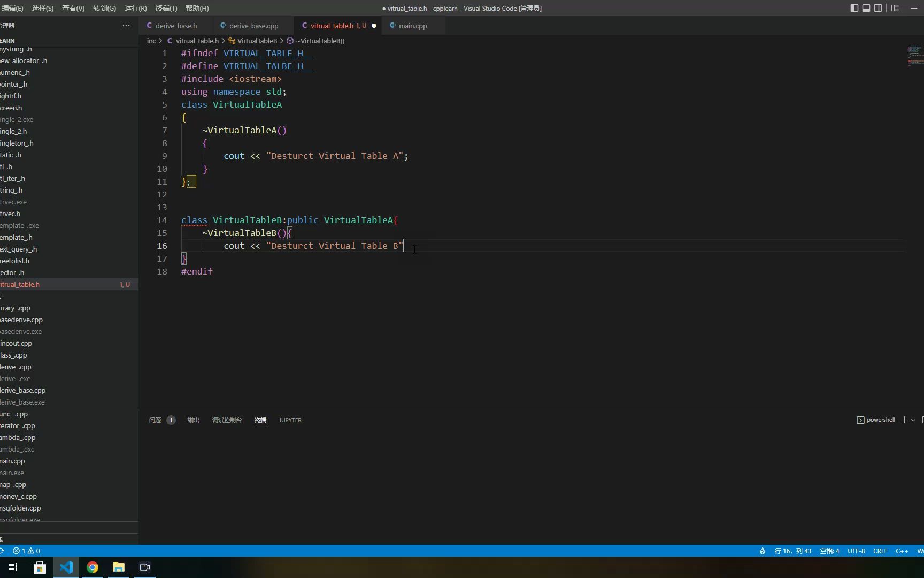Open singleton_.h file in explorer
The image size is (924, 578).
[69, 143]
